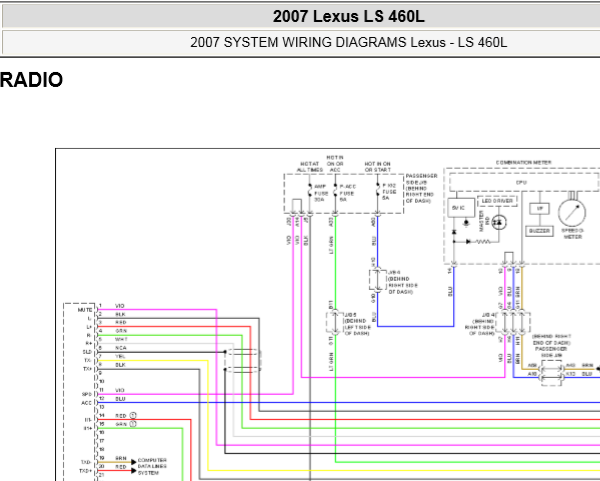The height and width of the screenshot is (481, 600).
Task: Click the circled note marker on pin 15
Action: coord(133,424)
